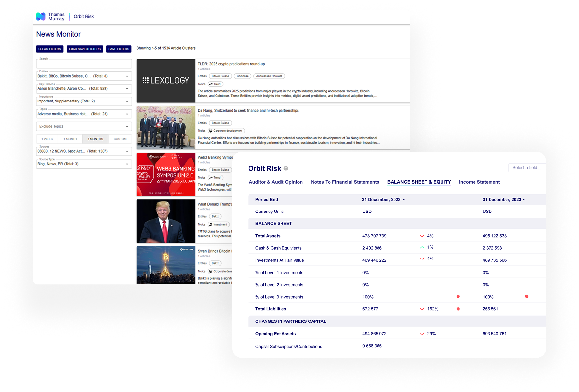Click the Trend topic icon on Web3 Banking article
This screenshot has height=392, width=579.
(211, 178)
